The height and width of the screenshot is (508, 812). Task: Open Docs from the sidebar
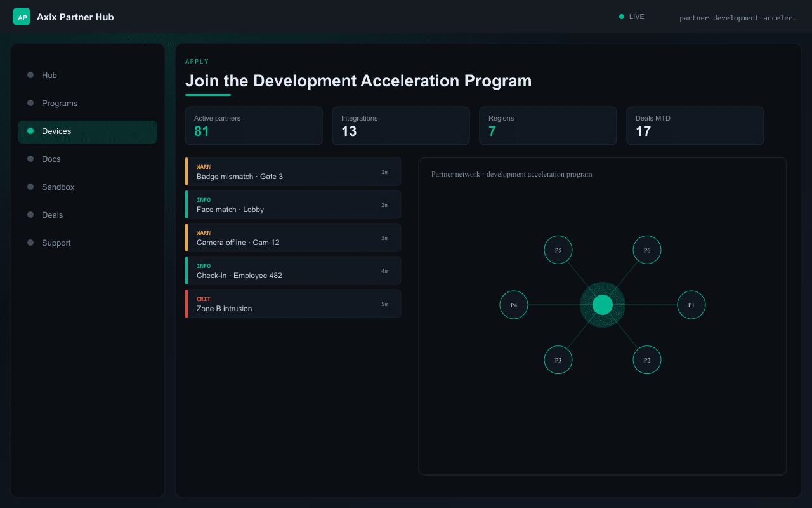88,159
